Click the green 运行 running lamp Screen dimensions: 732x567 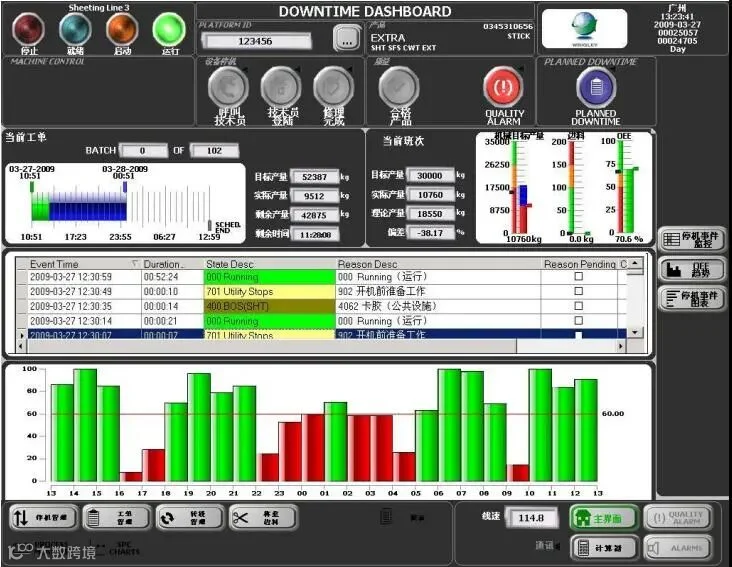point(169,29)
